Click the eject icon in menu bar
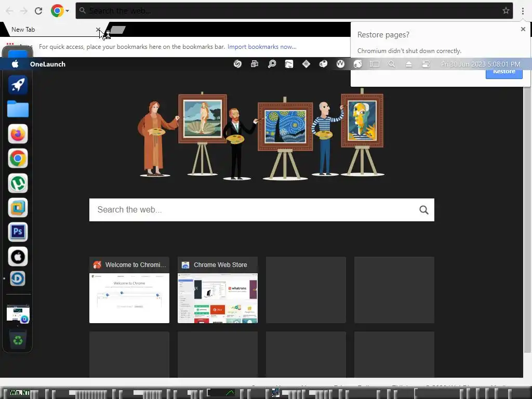 point(408,64)
